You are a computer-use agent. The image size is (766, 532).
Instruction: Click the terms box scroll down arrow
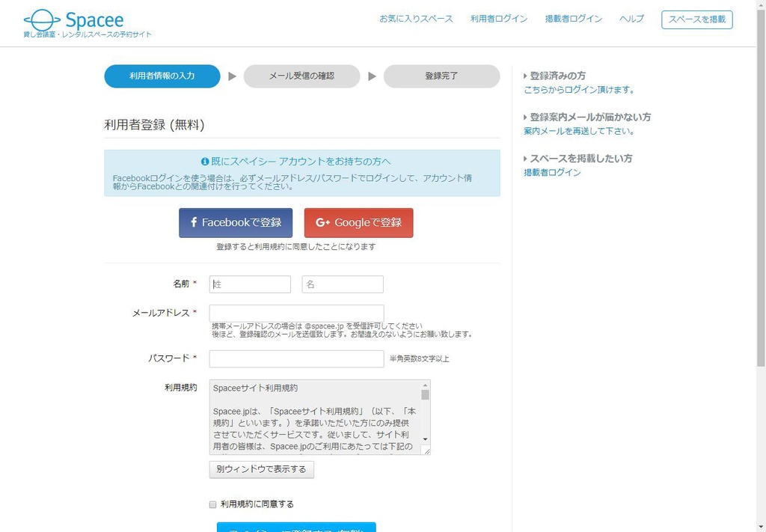click(425, 440)
